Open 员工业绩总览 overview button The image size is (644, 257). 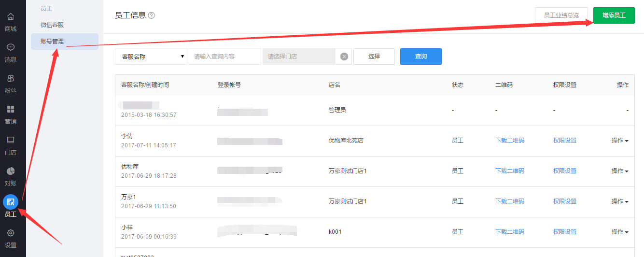tap(561, 15)
